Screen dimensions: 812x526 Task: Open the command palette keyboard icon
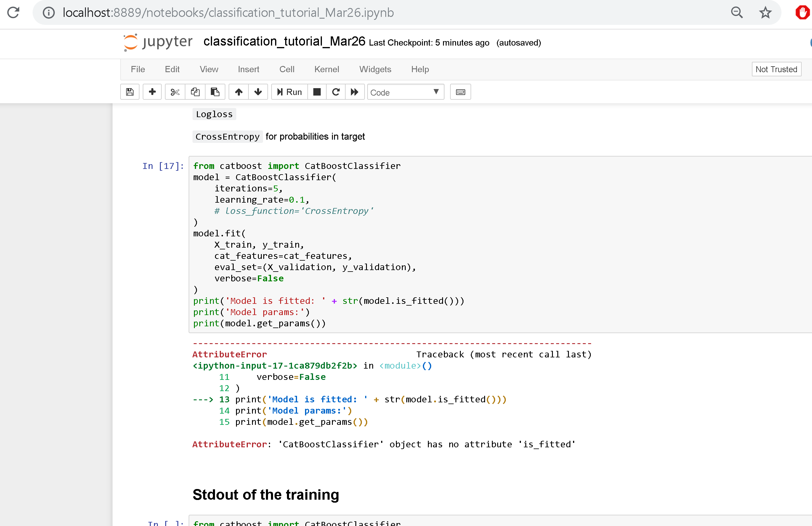coord(460,92)
